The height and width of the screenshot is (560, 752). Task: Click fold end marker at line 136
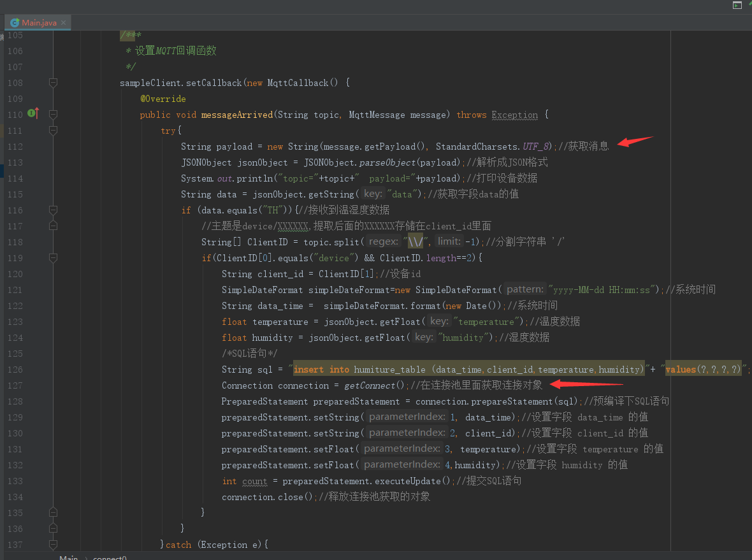point(54,528)
